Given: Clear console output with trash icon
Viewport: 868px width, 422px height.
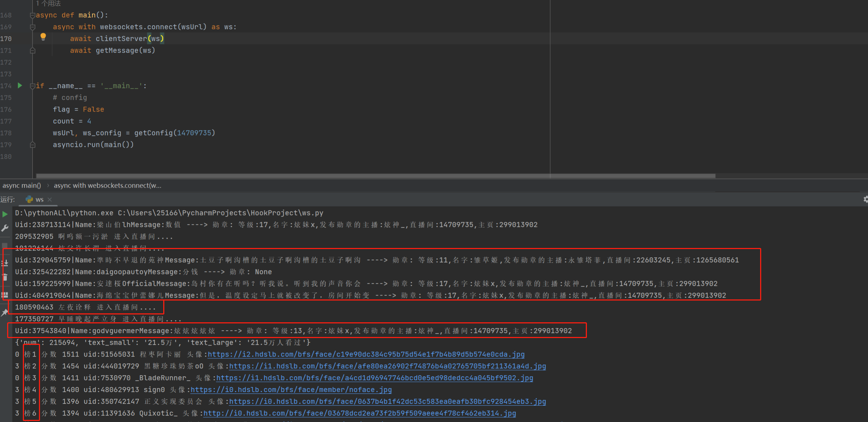Looking at the screenshot, I should 5,277.
